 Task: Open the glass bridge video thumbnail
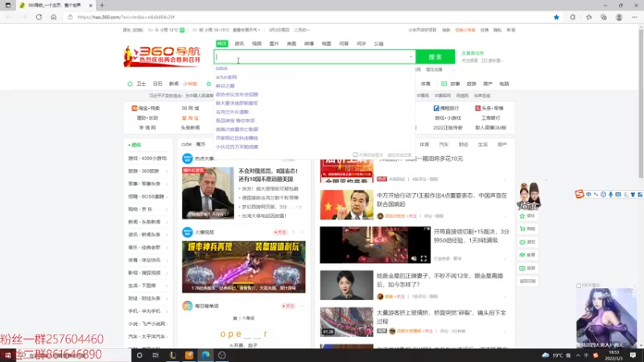(347, 322)
